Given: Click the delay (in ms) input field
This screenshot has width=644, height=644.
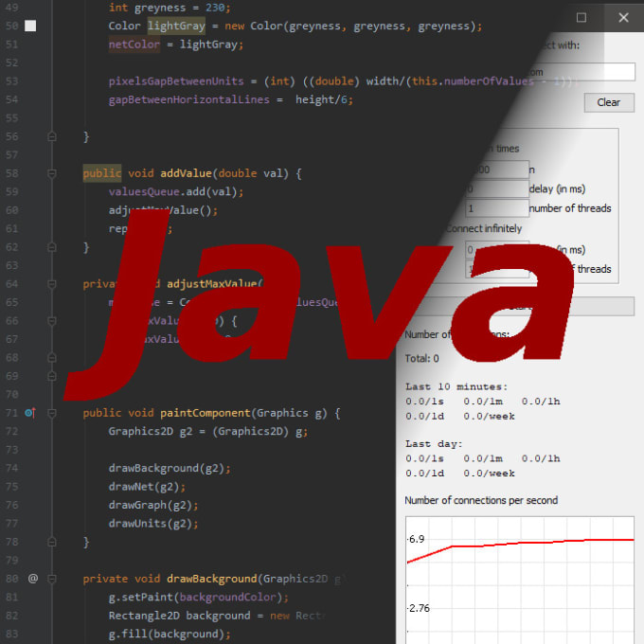Looking at the screenshot, I should 497,188.
